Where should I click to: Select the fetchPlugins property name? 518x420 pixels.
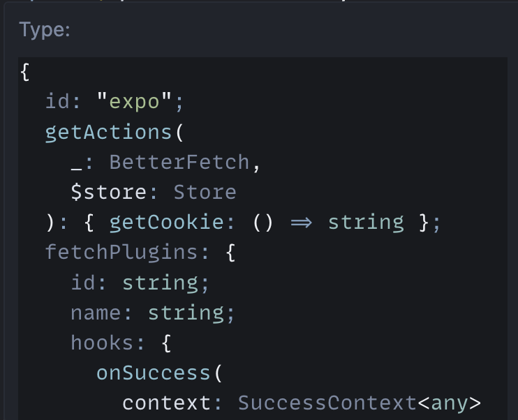(121, 252)
